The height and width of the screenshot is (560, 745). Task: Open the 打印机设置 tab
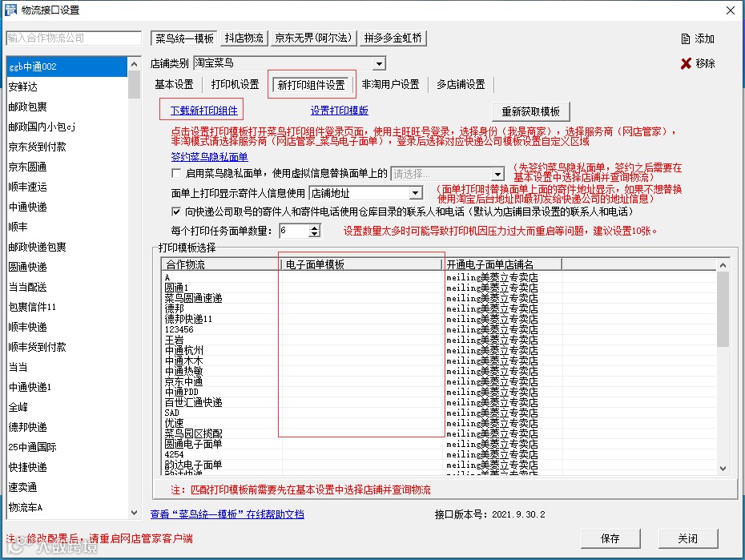236,85
